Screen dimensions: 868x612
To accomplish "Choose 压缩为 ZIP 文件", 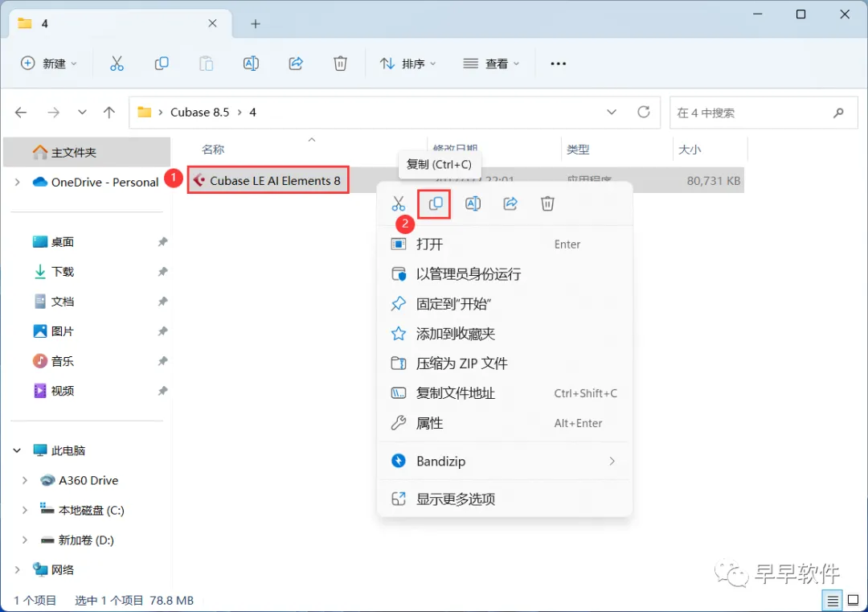I will (504, 364).
